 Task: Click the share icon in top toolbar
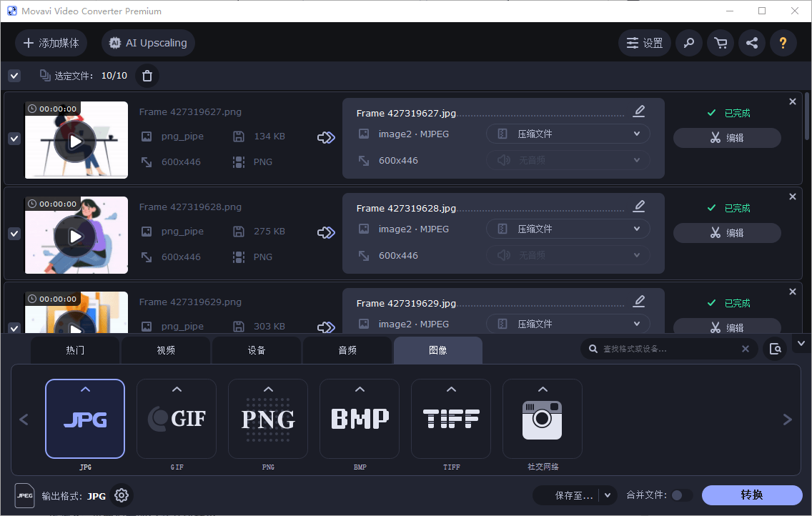pyautogui.click(x=752, y=43)
